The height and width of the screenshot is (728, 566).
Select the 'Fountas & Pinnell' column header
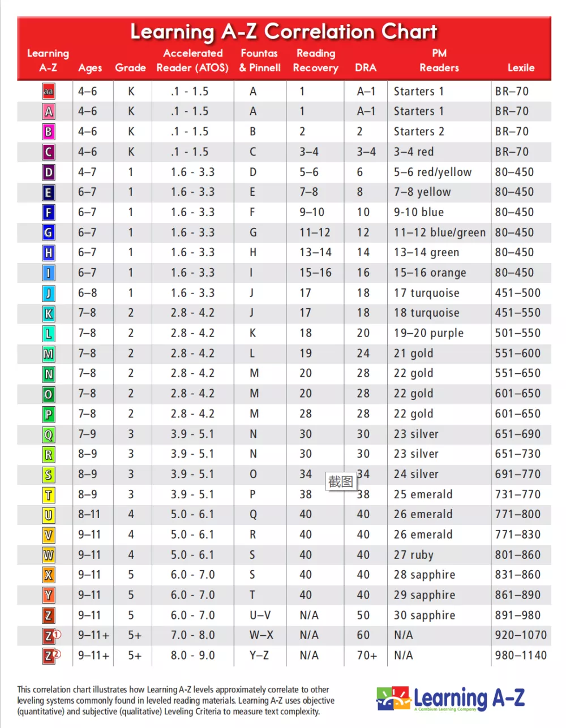coord(260,61)
